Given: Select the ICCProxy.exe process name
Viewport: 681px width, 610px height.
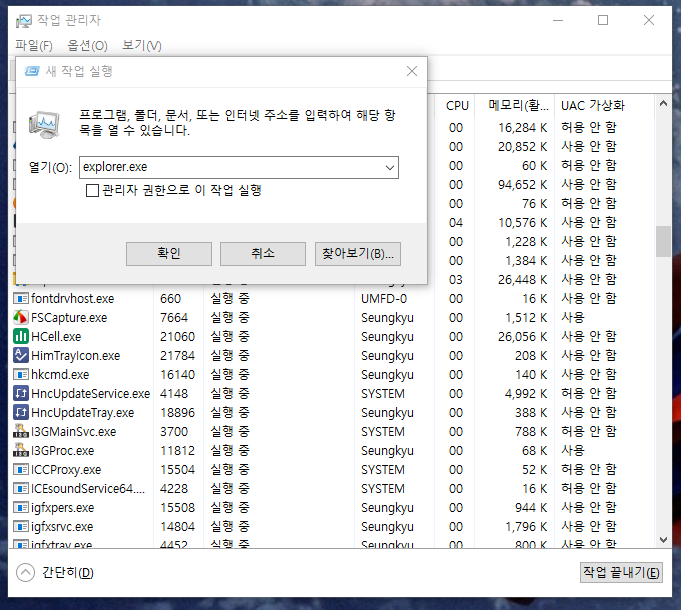Looking at the screenshot, I should (66, 470).
